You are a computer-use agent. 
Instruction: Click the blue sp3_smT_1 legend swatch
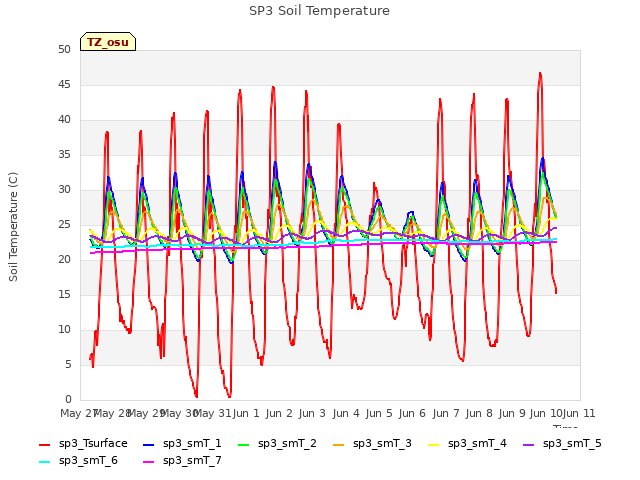pos(149,444)
